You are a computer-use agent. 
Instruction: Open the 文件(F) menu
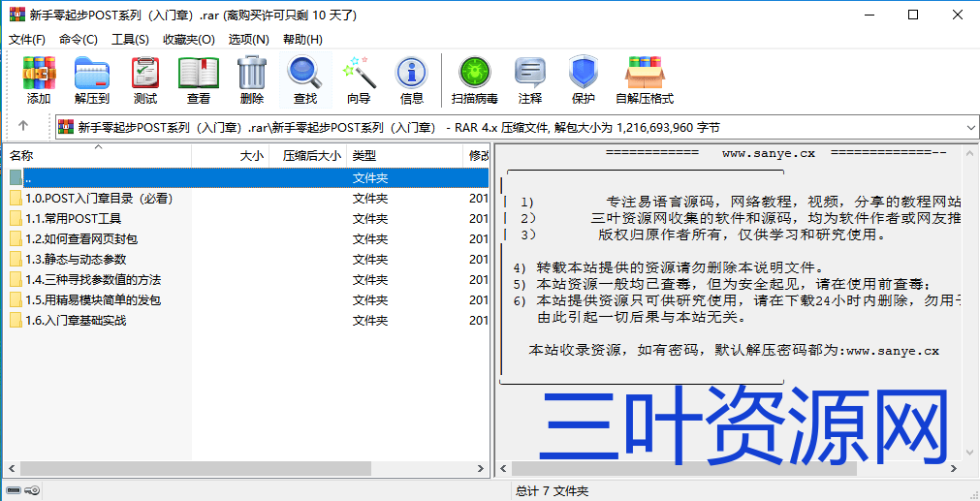[x=27, y=39]
